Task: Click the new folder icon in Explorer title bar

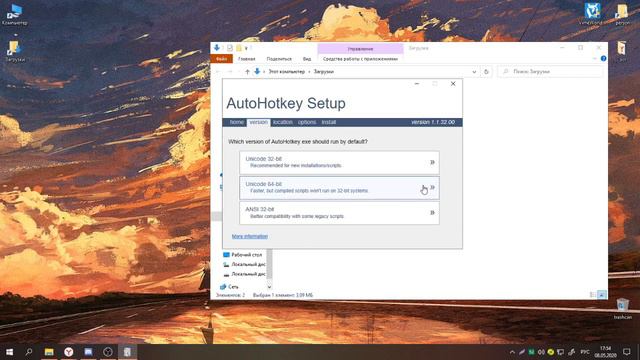Action: [x=239, y=48]
